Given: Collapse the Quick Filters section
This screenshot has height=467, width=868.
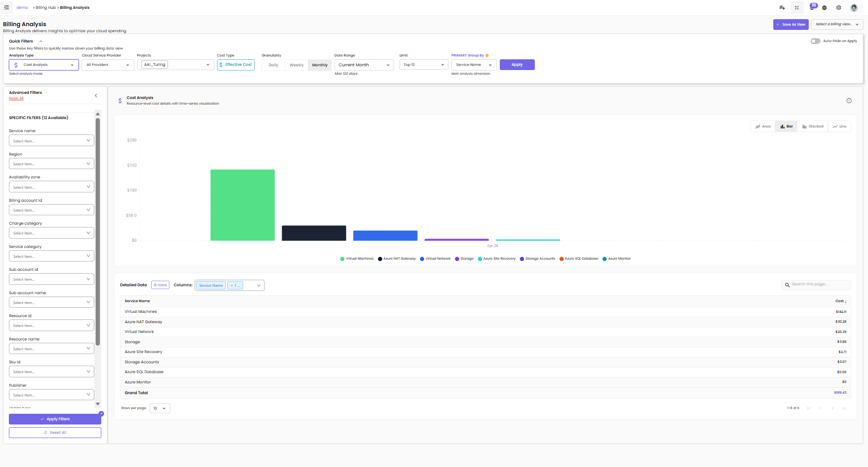Looking at the screenshot, I should coord(41,41).
